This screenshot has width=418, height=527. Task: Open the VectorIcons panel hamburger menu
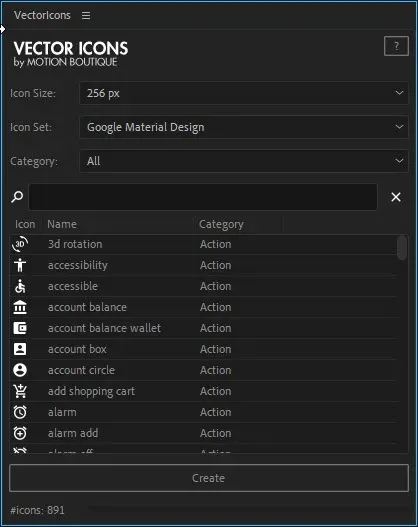pyautogui.click(x=86, y=15)
